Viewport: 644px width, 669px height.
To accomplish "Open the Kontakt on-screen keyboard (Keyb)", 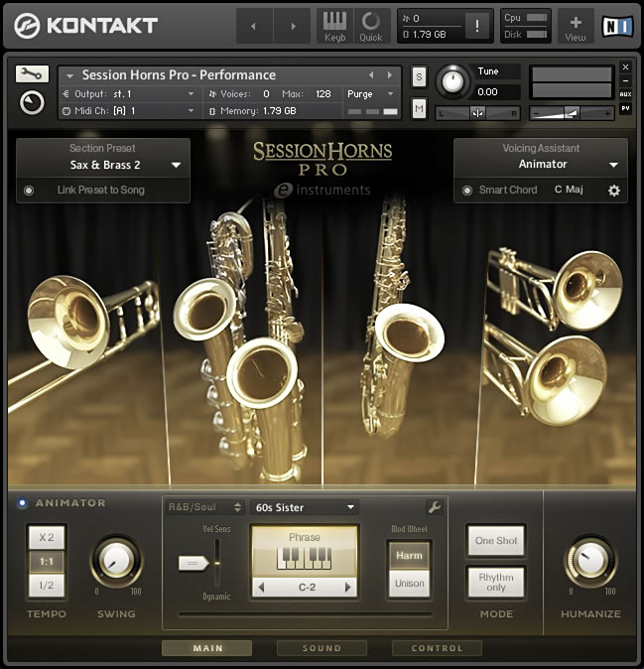I will (334, 26).
